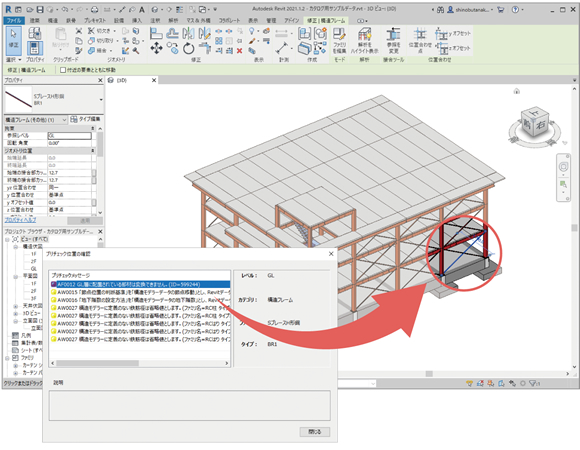Open the GL structural plan in project browser
The width and height of the screenshot is (580, 450).
pos(34,269)
